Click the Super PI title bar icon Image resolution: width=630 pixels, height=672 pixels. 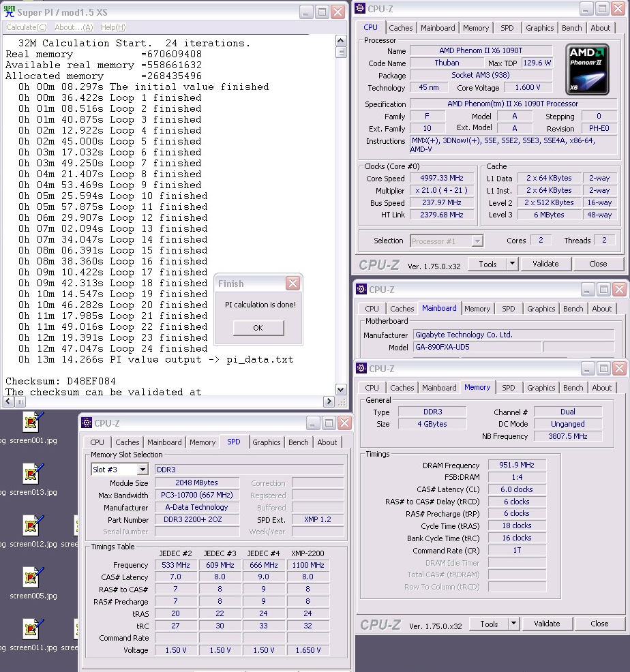pyautogui.click(x=9, y=12)
